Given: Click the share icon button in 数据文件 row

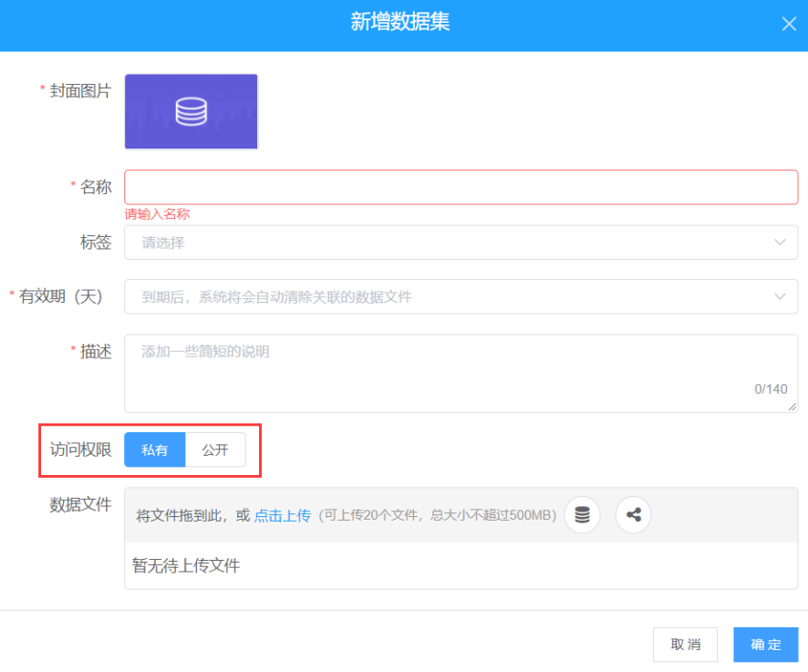Looking at the screenshot, I should 634,515.
